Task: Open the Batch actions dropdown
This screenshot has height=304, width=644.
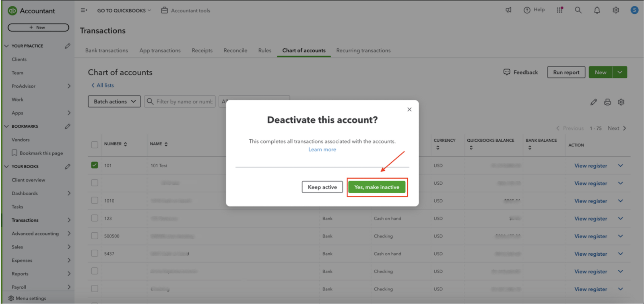Action: (x=114, y=101)
